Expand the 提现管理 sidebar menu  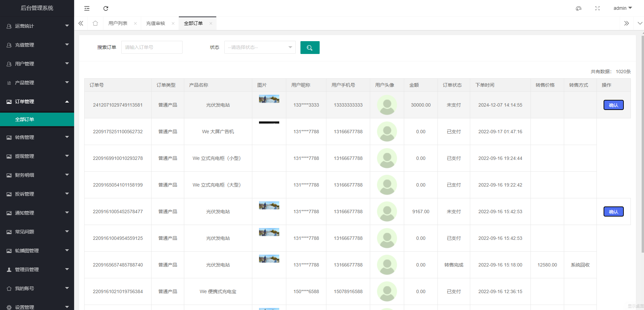tap(37, 156)
